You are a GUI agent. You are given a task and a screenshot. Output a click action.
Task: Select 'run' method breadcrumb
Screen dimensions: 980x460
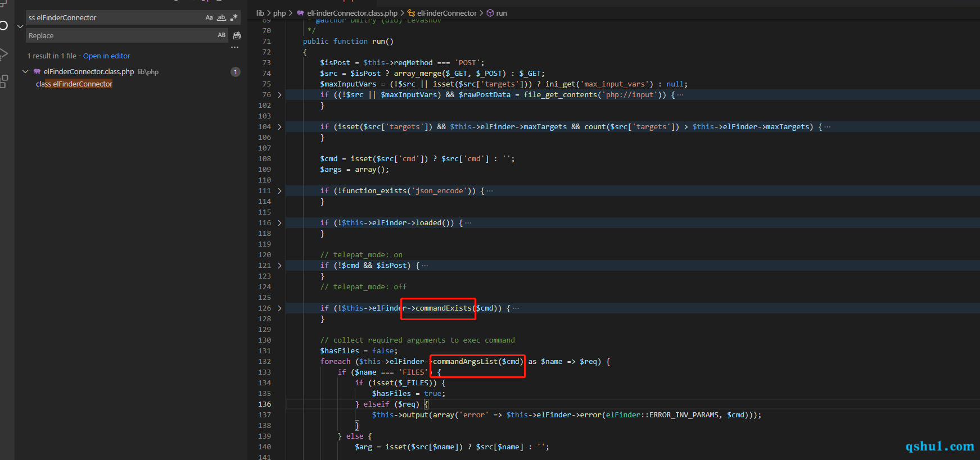tap(502, 13)
